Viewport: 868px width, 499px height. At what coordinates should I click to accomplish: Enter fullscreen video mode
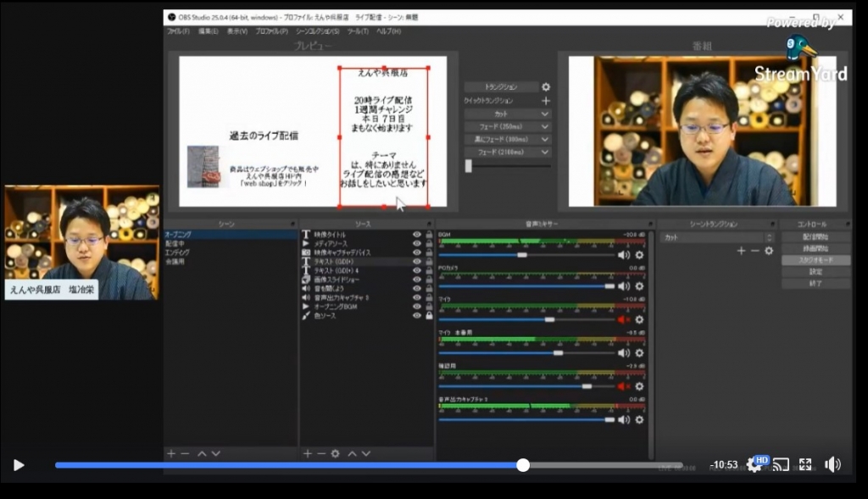tap(805, 465)
